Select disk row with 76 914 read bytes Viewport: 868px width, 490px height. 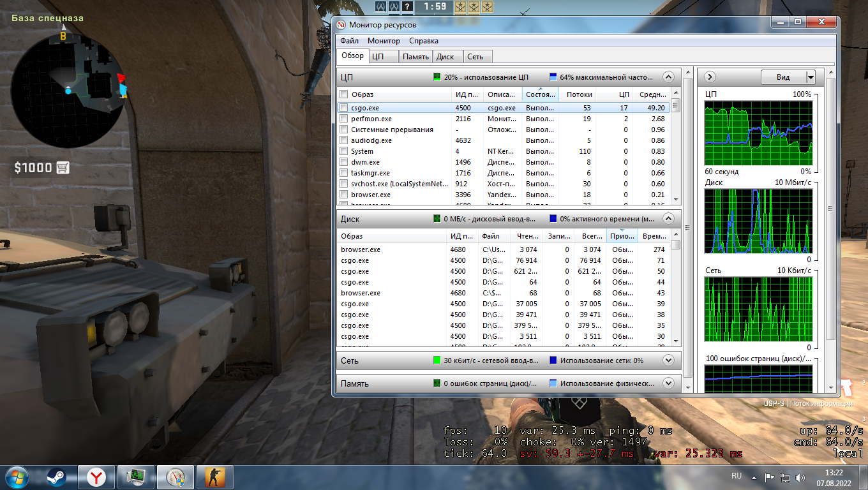pyautogui.click(x=504, y=260)
